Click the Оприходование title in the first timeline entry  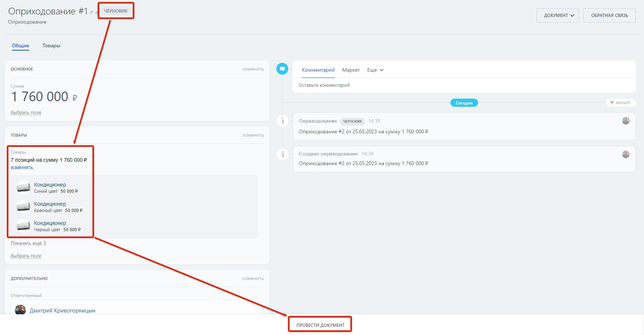[318, 121]
